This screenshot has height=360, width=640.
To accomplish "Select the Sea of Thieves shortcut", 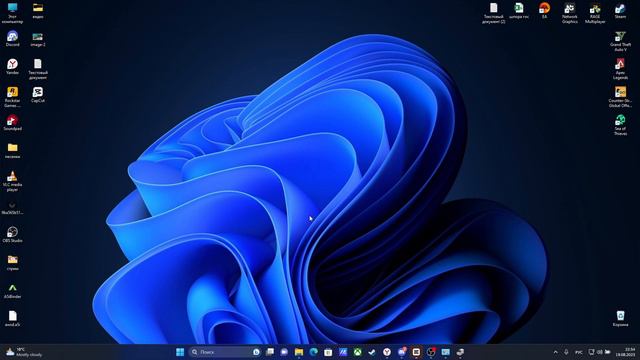I will coord(620,125).
